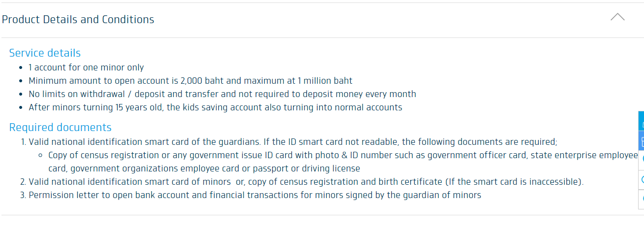The image size is (644, 236).
Task: Collapse the Product Details and Conditions section
Action: click(x=617, y=17)
